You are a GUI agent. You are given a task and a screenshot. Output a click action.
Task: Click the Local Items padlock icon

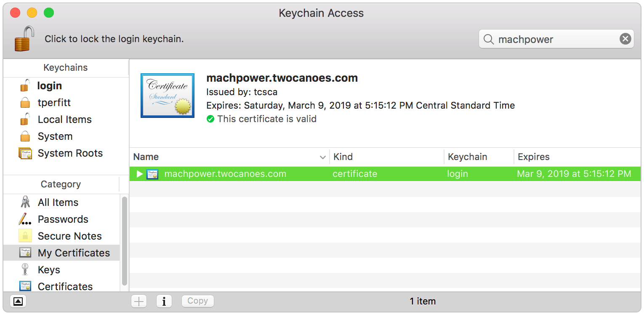(x=25, y=119)
